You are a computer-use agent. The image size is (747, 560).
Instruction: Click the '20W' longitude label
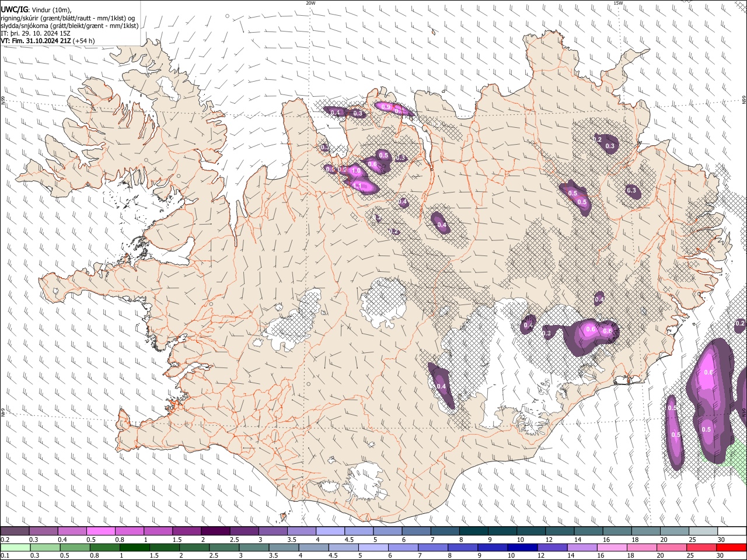click(x=311, y=3)
